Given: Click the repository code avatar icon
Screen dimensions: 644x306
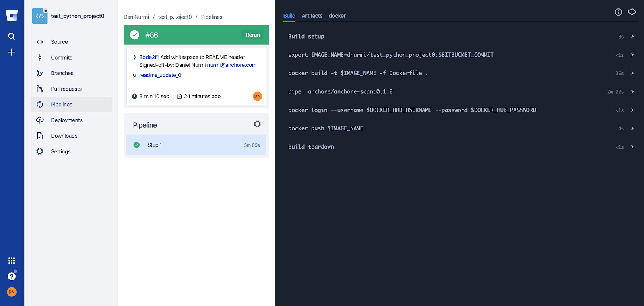Looking at the screenshot, I should pos(40,16).
